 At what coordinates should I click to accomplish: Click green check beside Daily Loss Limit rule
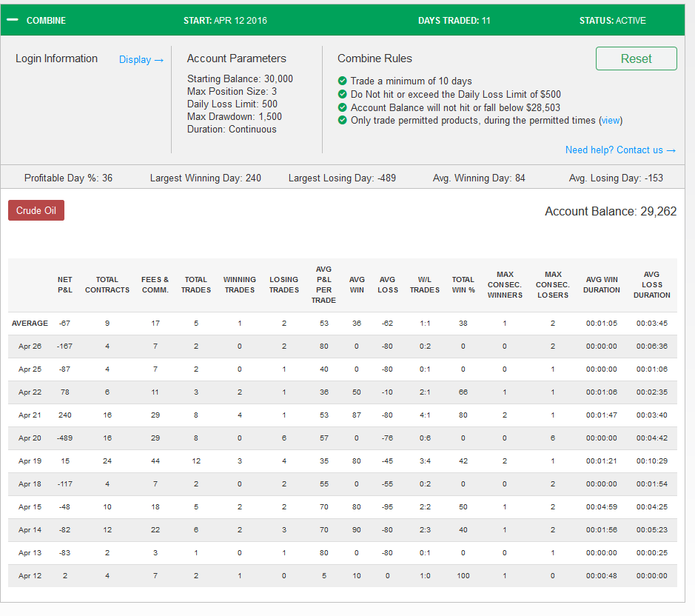pyautogui.click(x=342, y=94)
